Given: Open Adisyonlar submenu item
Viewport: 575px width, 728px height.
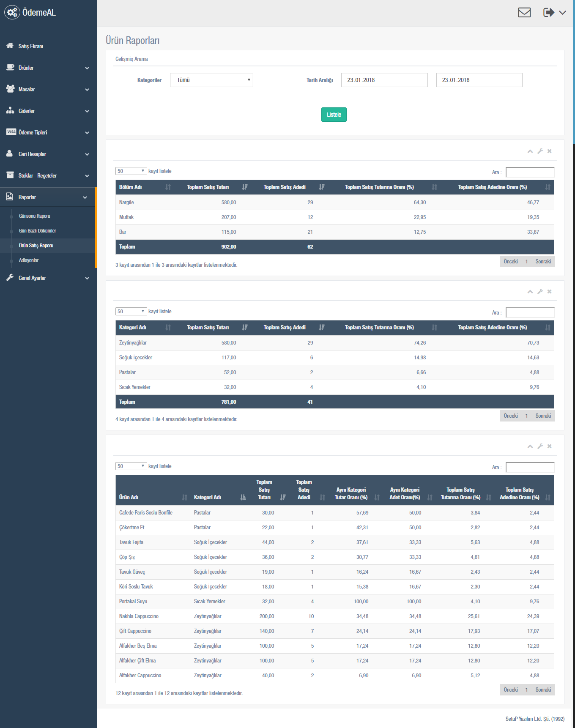Looking at the screenshot, I should 28,260.
